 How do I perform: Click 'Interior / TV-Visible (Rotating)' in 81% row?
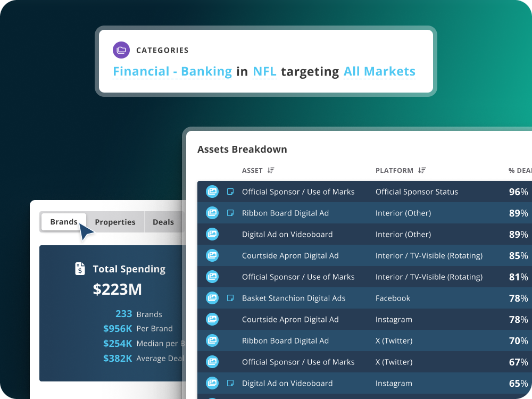point(429,277)
